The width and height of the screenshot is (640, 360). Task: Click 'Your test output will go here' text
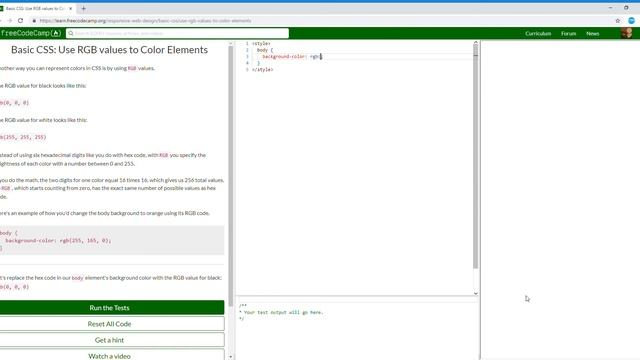coord(283,312)
